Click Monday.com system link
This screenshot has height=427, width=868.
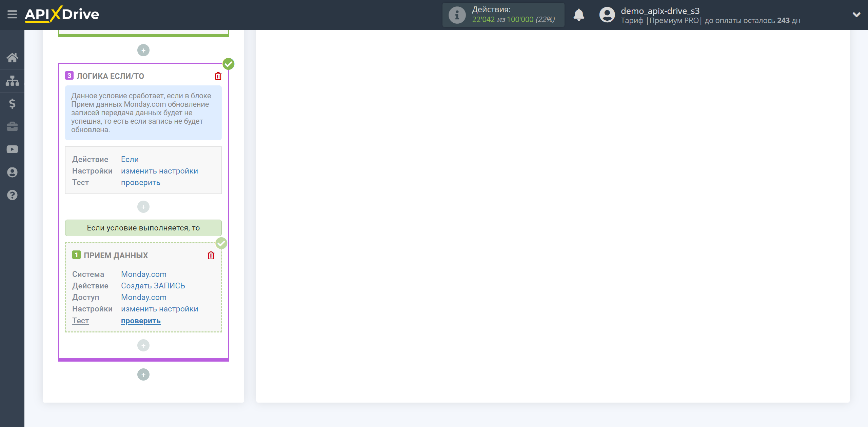[144, 274]
